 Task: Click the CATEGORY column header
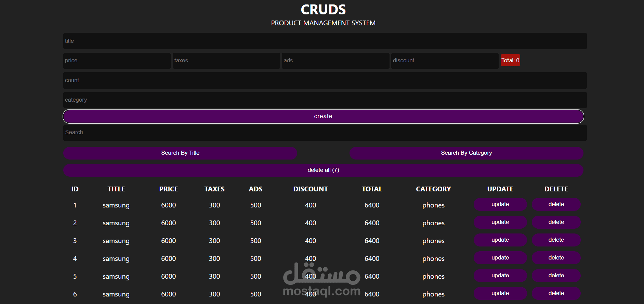(x=433, y=189)
